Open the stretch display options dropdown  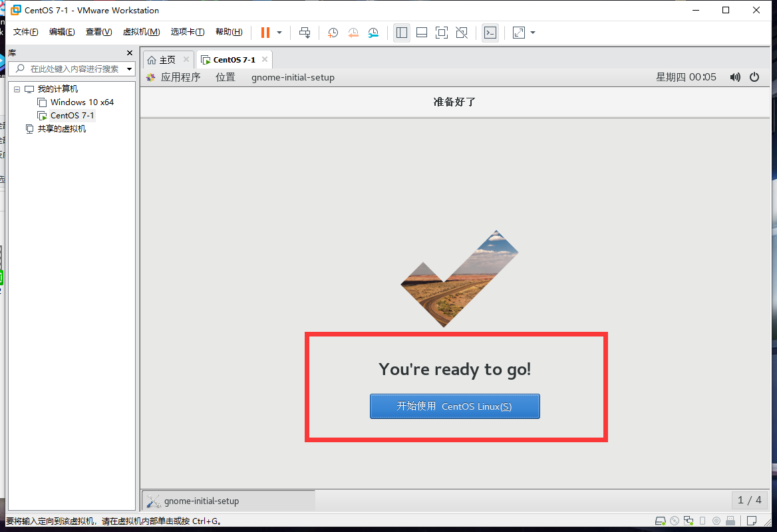tap(534, 33)
